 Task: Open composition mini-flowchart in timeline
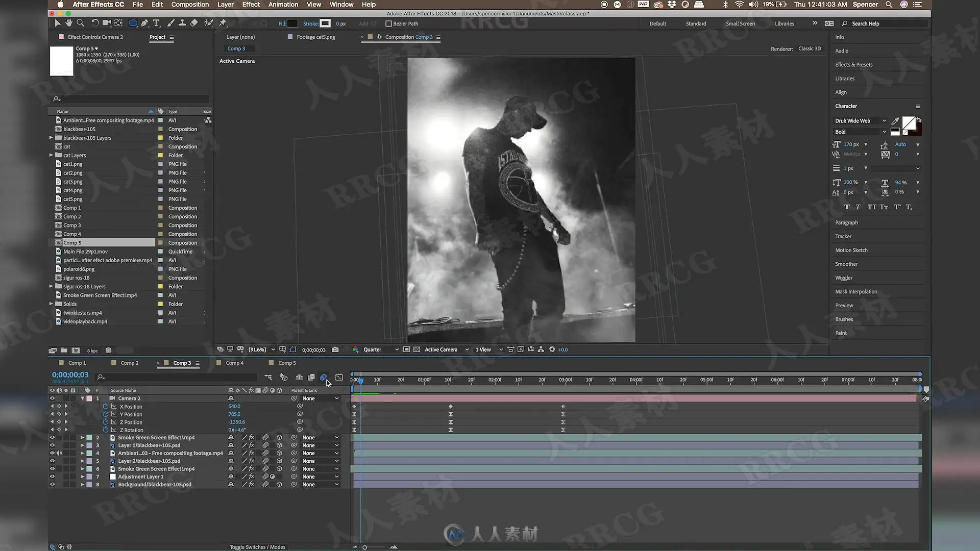268,378
